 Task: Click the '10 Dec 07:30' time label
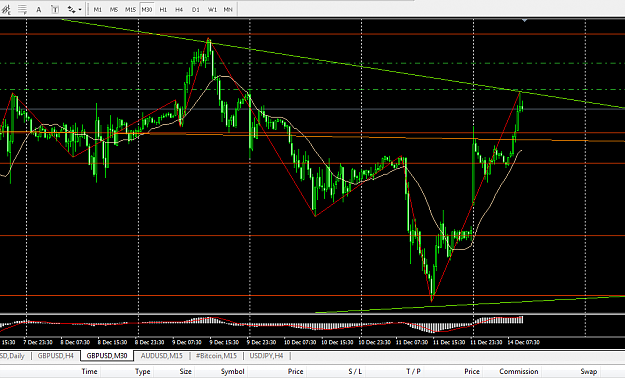pyautogui.click(x=300, y=342)
